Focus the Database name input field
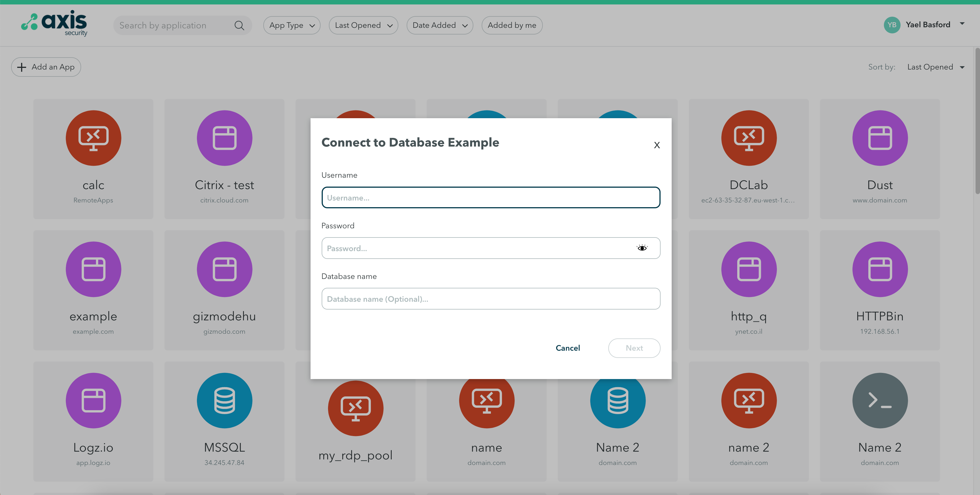Viewport: 980px width, 495px height. pos(490,299)
